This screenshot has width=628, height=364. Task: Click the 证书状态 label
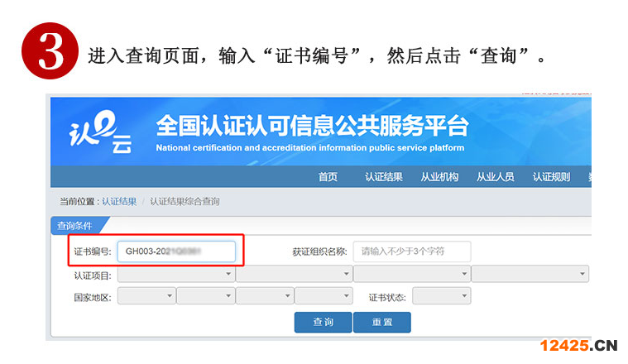(387, 298)
